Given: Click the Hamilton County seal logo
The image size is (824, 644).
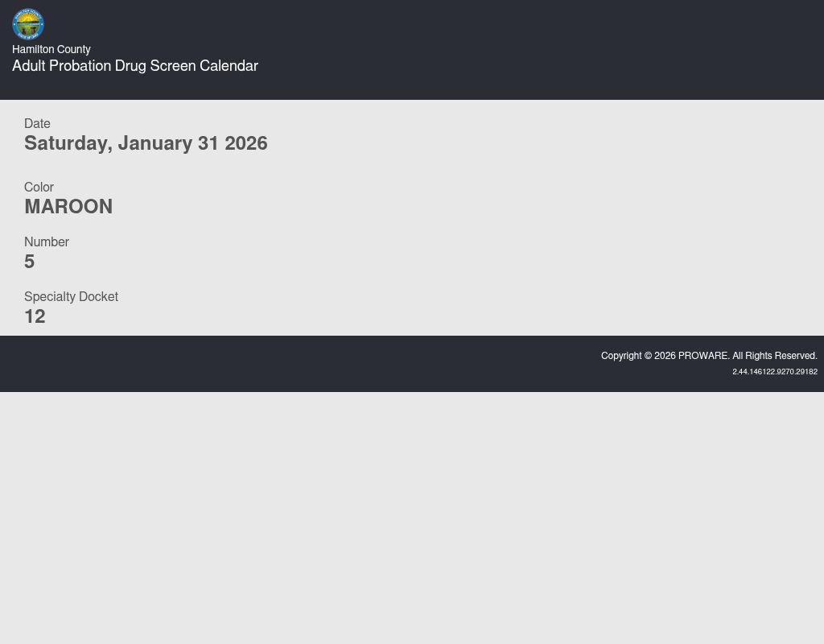Looking at the screenshot, I should [x=28, y=24].
